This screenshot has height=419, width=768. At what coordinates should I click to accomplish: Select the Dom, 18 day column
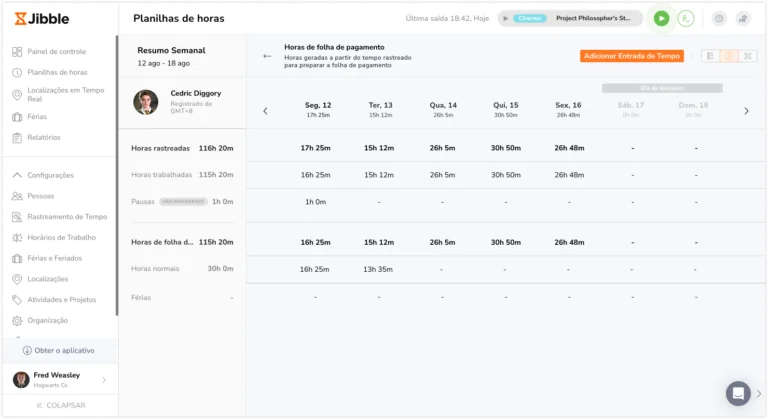click(x=693, y=109)
